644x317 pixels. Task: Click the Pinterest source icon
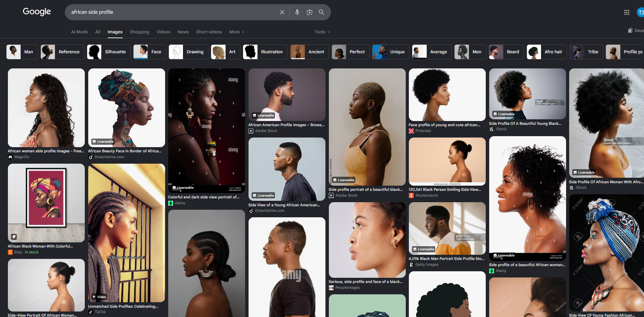click(x=411, y=131)
